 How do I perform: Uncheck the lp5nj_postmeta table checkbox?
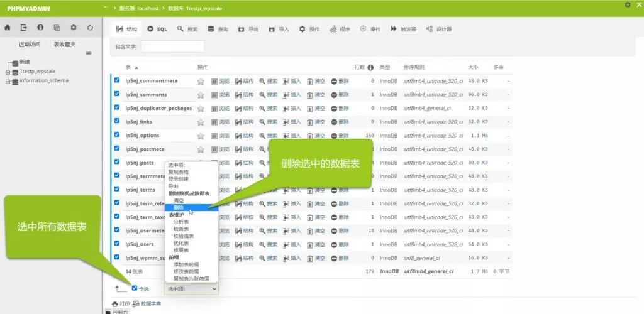click(117, 148)
